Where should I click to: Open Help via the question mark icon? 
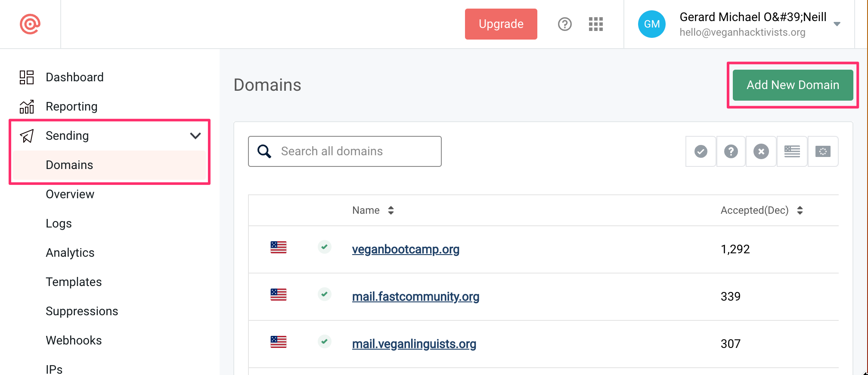[x=565, y=24]
